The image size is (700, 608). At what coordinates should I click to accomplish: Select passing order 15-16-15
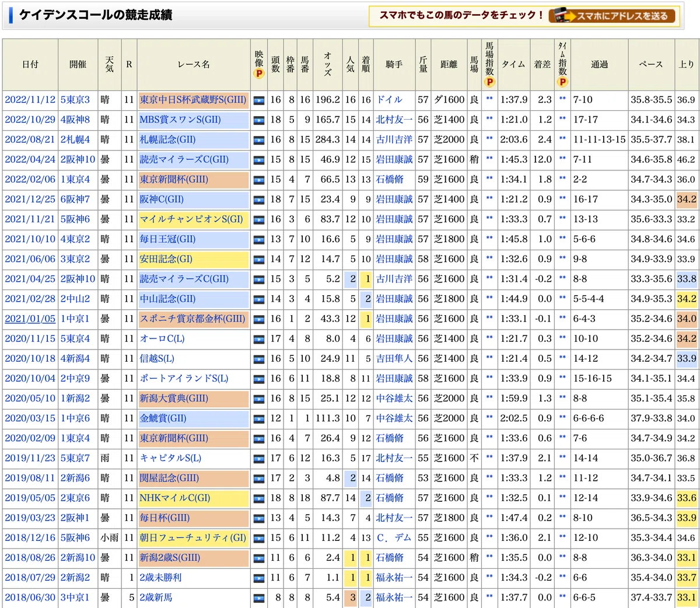[x=592, y=378]
